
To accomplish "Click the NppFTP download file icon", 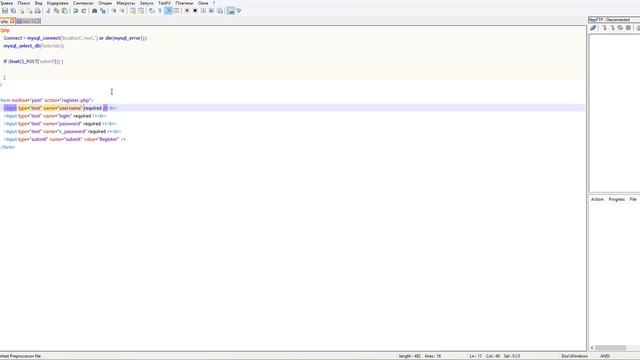I will coord(604,28).
